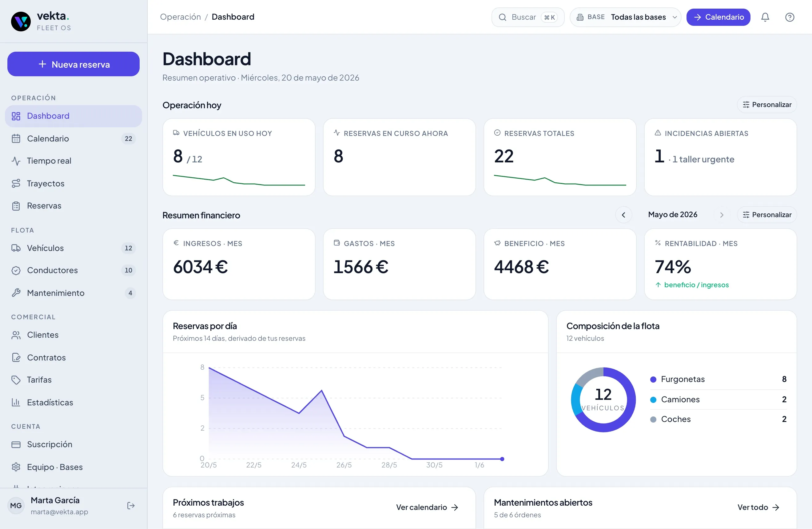
Task: Follow the Ver todo link
Action: click(758, 507)
